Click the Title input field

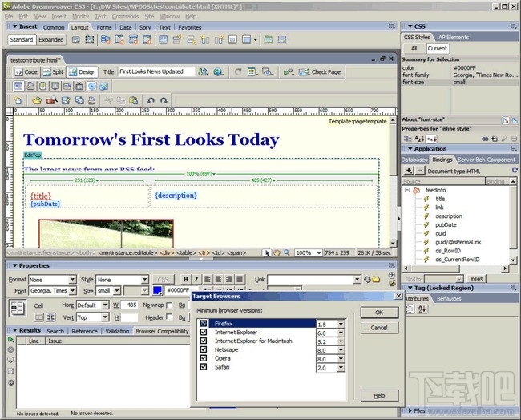(156, 71)
